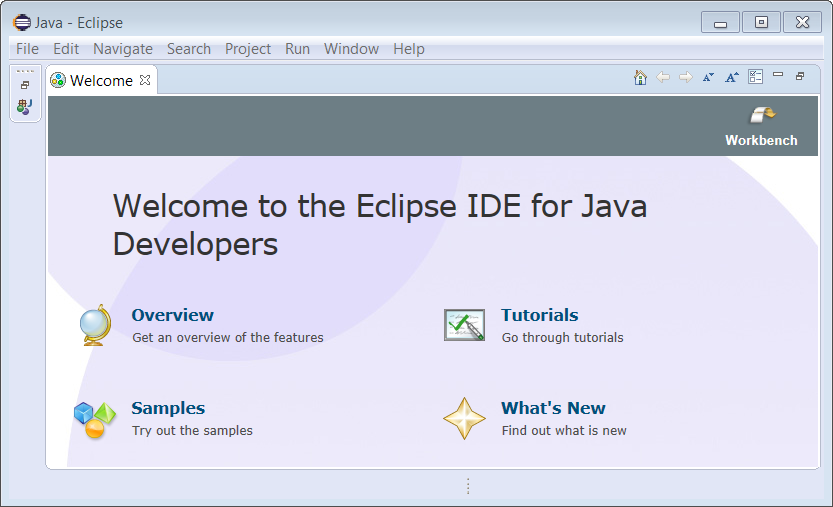Open the Help menu
The image size is (833, 507).
tap(409, 49)
